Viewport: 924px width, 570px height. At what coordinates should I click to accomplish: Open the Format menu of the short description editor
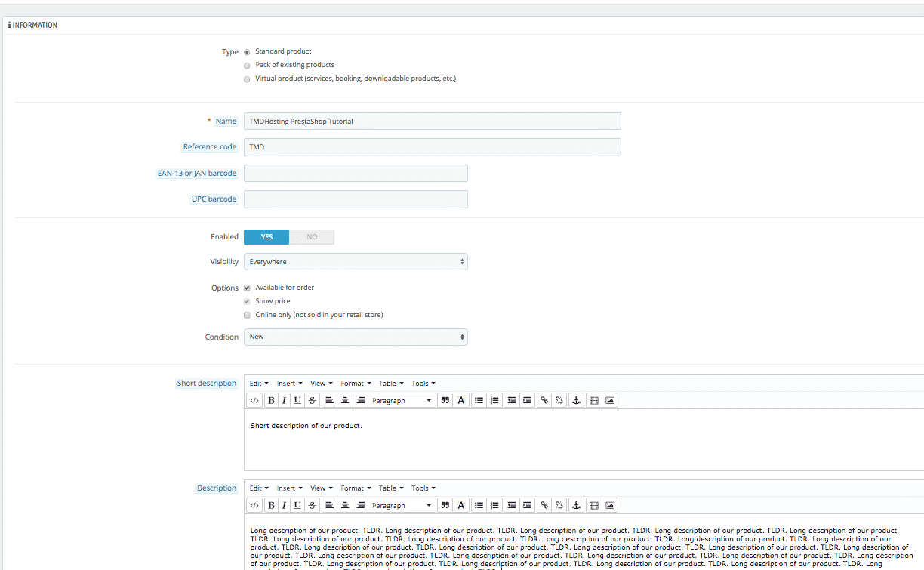click(355, 383)
